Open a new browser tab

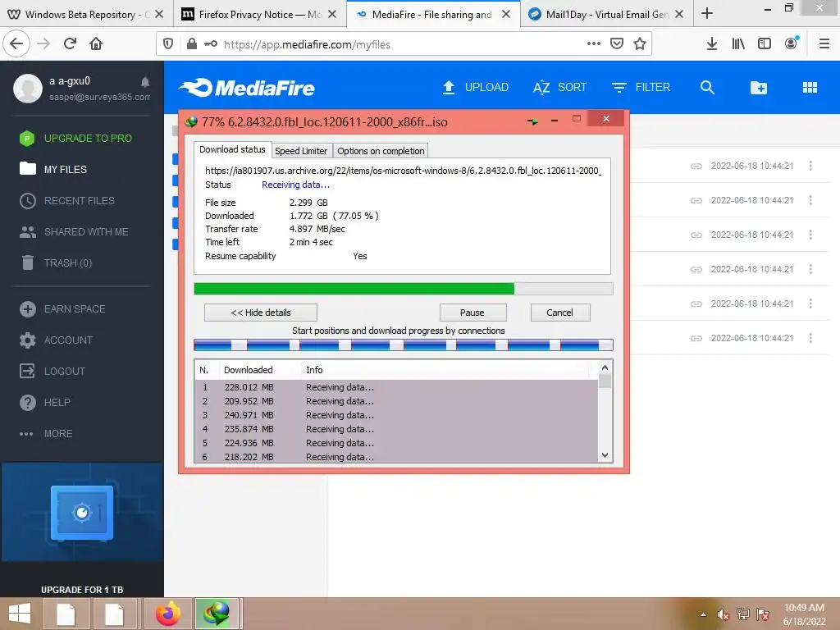(x=706, y=13)
